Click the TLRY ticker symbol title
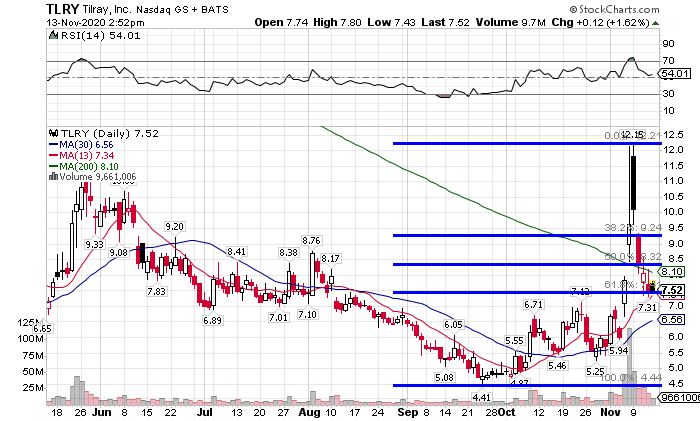 click(62, 8)
